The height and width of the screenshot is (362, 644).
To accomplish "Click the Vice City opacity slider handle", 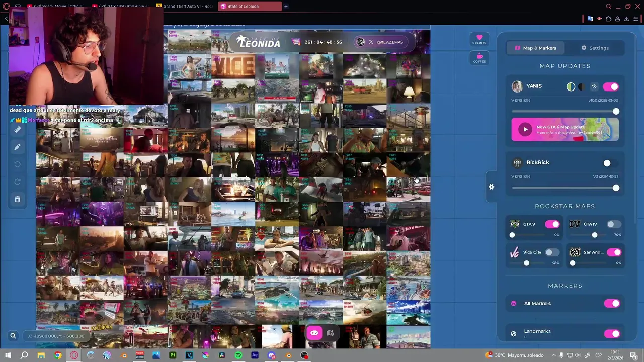I will (527, 263).
